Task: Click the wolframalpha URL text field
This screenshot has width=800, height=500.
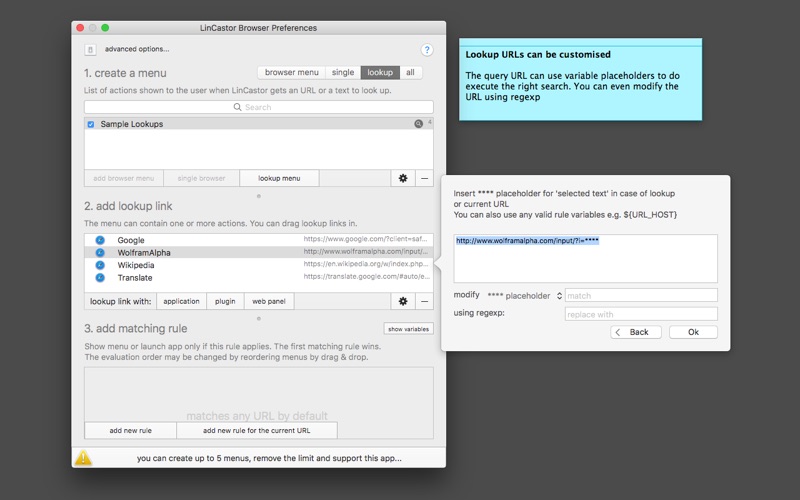Action: [x=585, y=258]
